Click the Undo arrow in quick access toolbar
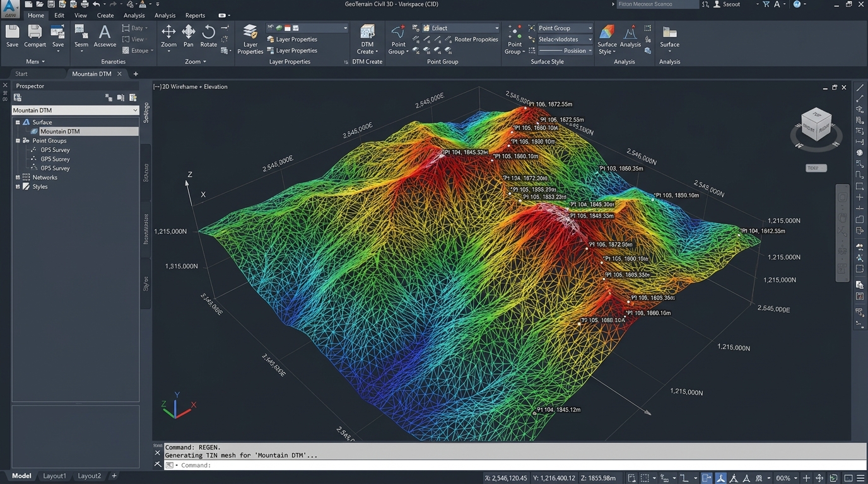This screenshot has height=484, width=868. click(x=96, y=4)
